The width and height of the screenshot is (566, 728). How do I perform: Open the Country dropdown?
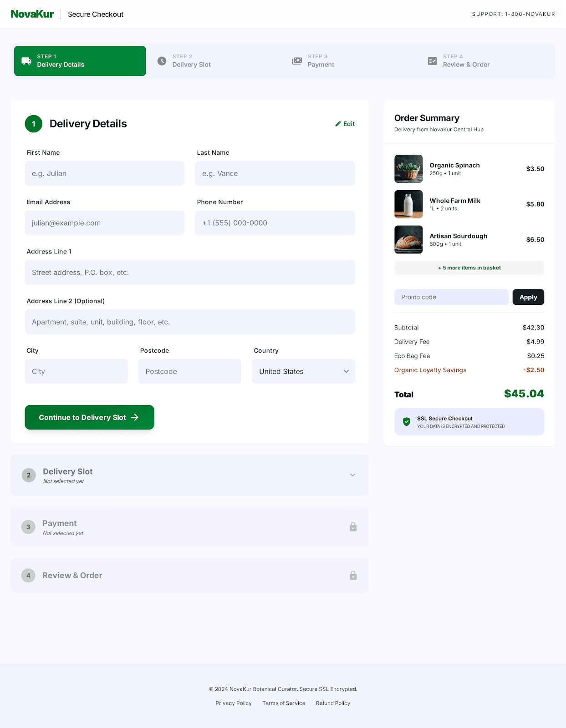[303, 371]
